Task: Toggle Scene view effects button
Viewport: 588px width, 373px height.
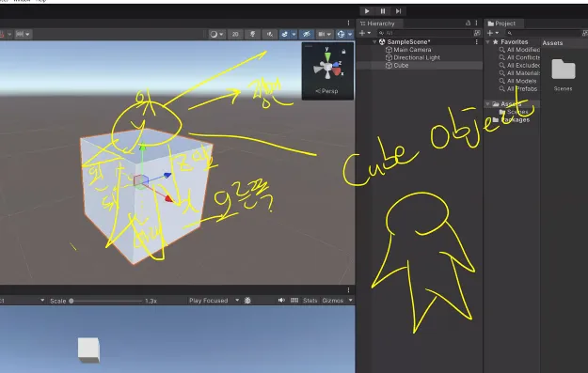Action: click(285, 34)
